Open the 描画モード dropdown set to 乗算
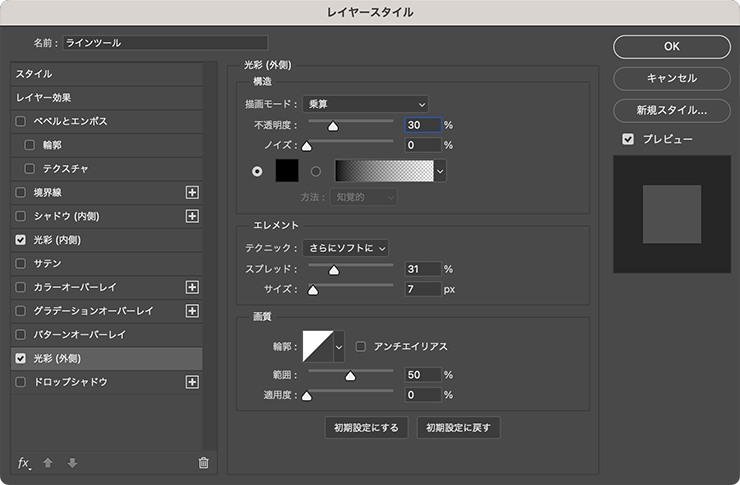Screen dimensions: 740x485 (x=365, y=104)
